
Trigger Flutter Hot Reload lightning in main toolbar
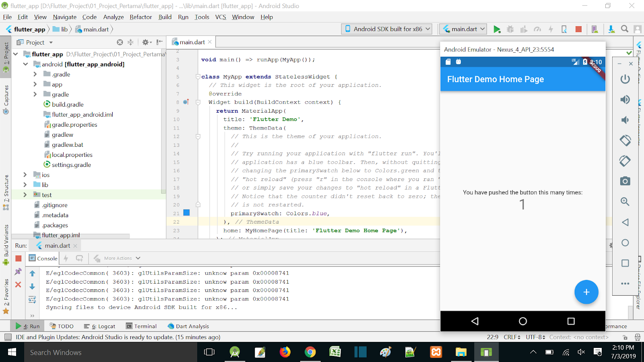point(551,29)
